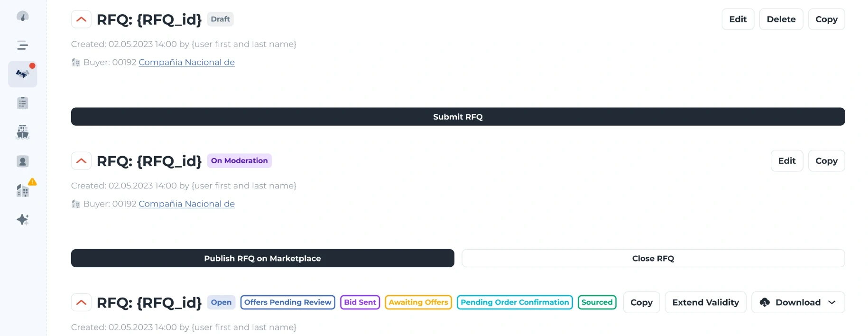This screenshot has width=868, height=336.
Task: Click the Submit RFQ button
Action: click(x=458, y=117)
